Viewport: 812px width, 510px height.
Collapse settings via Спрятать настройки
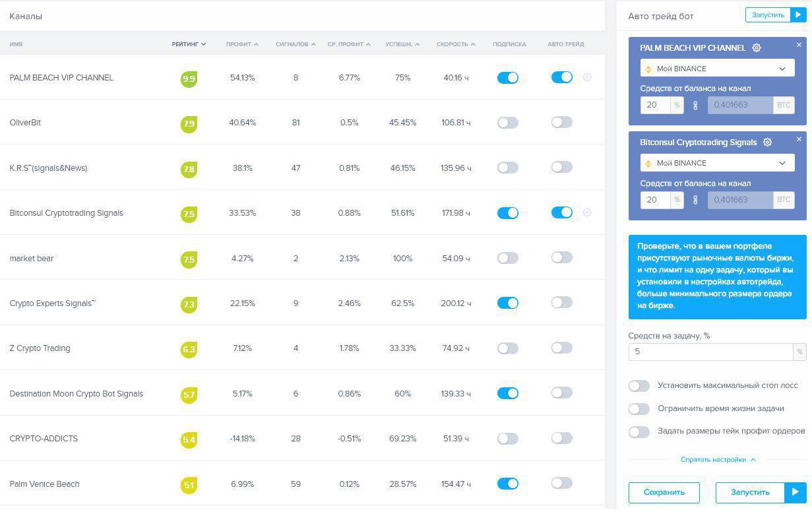point(718,459)
